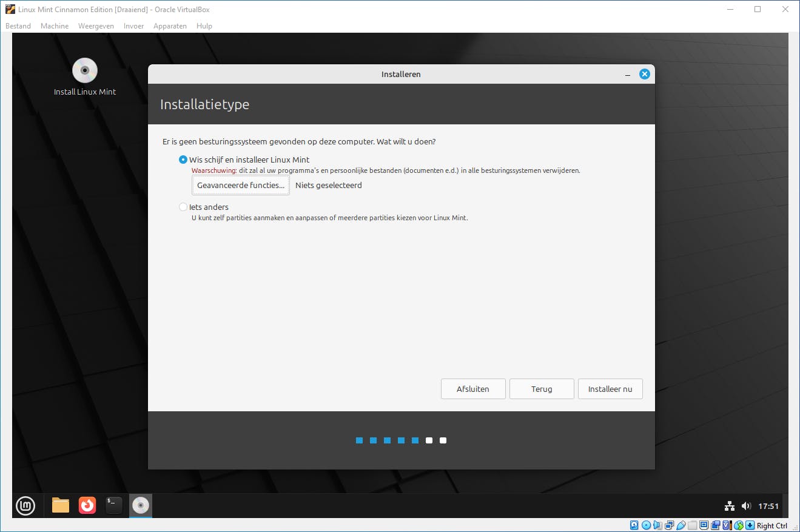The image size is (800, 532).
Task: Click the 'Niets geselecteerd' status text
Action: point(329,185)
